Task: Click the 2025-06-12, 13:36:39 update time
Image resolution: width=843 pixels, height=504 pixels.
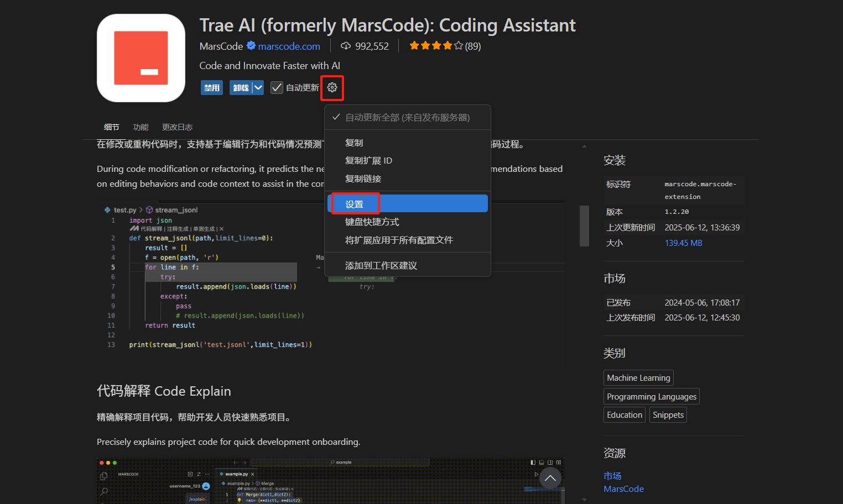Action: 702,228
